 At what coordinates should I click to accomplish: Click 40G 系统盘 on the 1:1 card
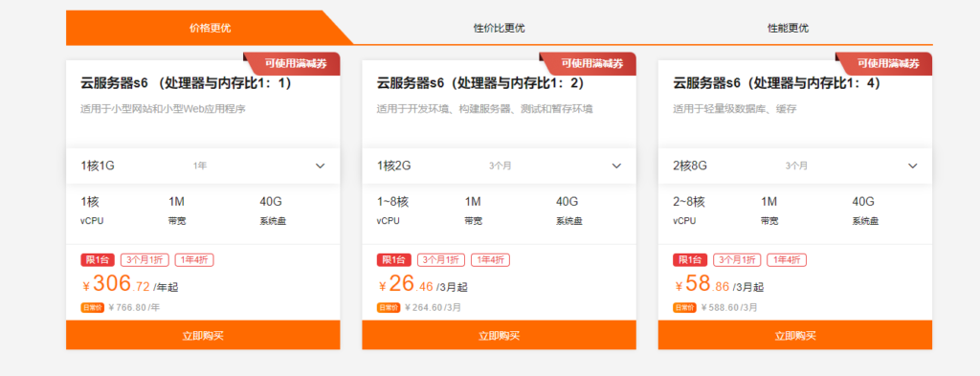pyautogui.click(x=273, y=210)
